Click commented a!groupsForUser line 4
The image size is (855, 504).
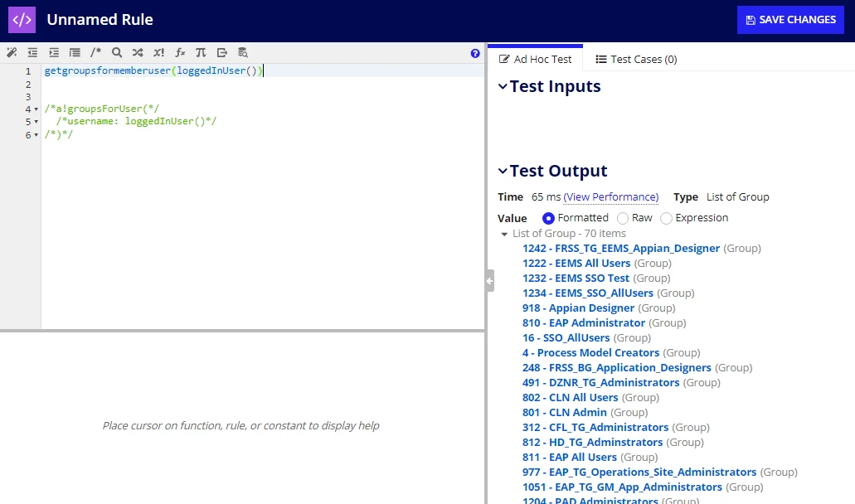(102, 109)
